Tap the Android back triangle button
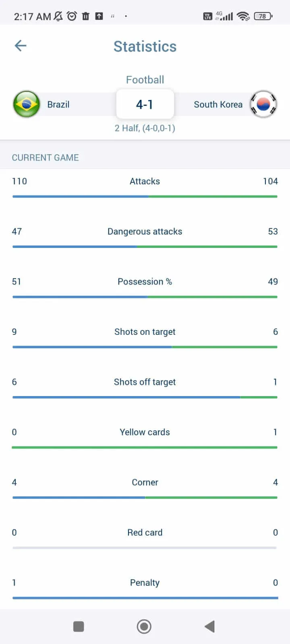Viewport: 290px width, 644px height. click(210, 626)
